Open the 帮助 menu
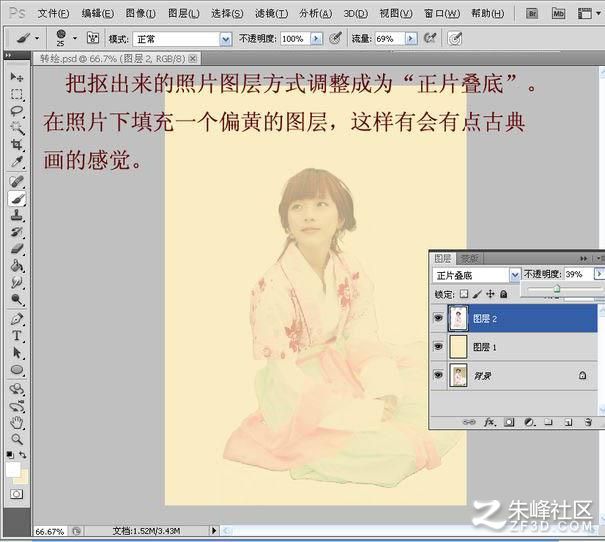This screenshot has width=605, height=542. click(x=487, y=14)
